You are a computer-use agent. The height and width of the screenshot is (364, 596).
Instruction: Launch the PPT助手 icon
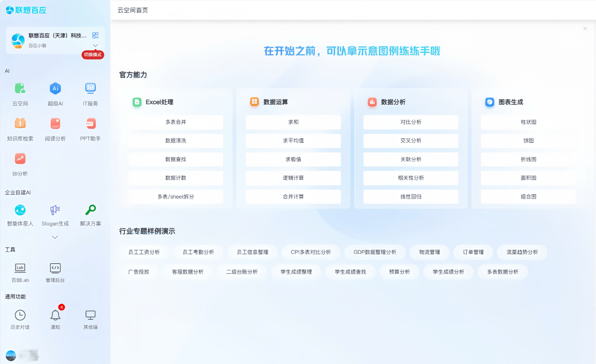[x=90, y=124]
